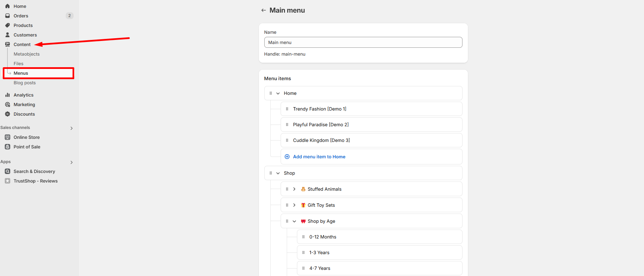Go back using the arrow beside Main menu
Viewport: 644px width, 276px height.
(264, 10)
